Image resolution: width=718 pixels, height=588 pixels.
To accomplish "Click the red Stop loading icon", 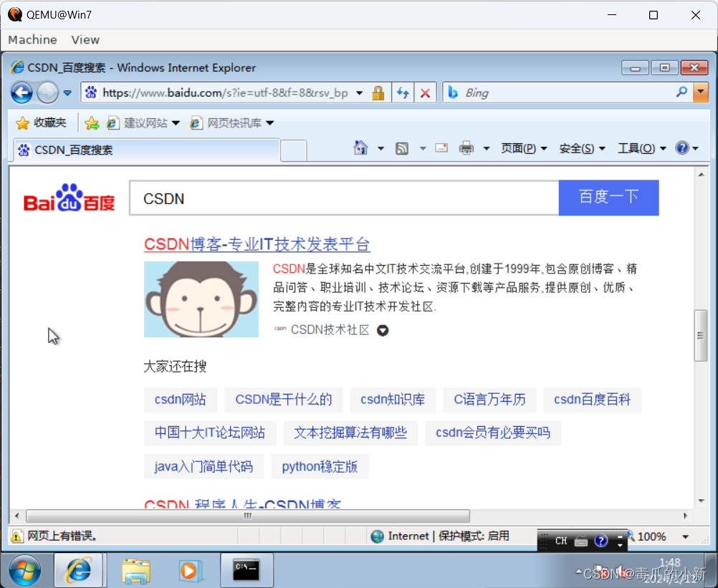I will point(425,93).
